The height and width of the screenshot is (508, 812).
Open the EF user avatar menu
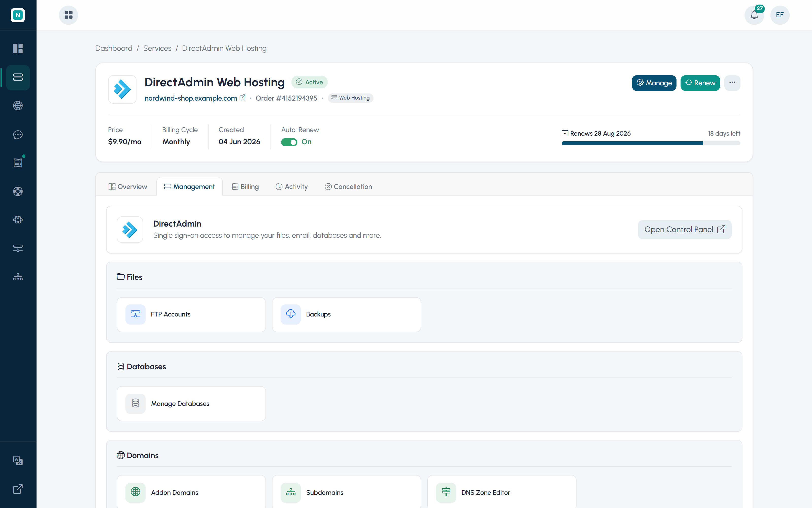[x=780, y=15]
